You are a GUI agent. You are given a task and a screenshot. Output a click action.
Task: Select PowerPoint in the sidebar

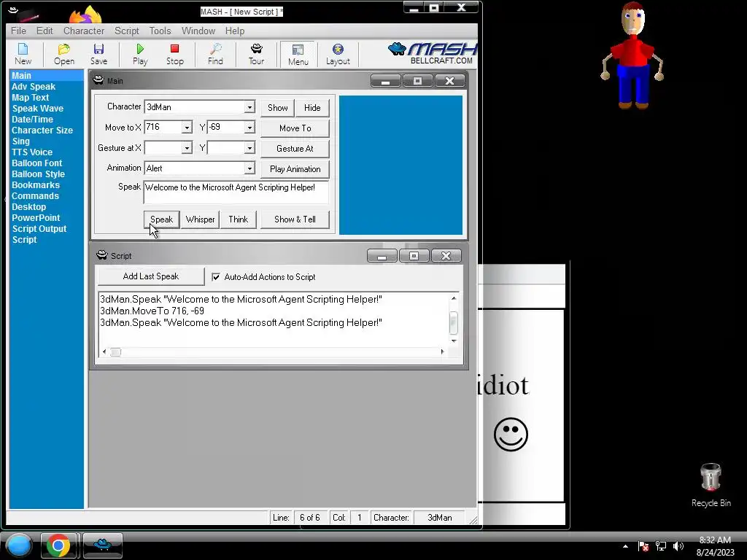coord(36,218)
